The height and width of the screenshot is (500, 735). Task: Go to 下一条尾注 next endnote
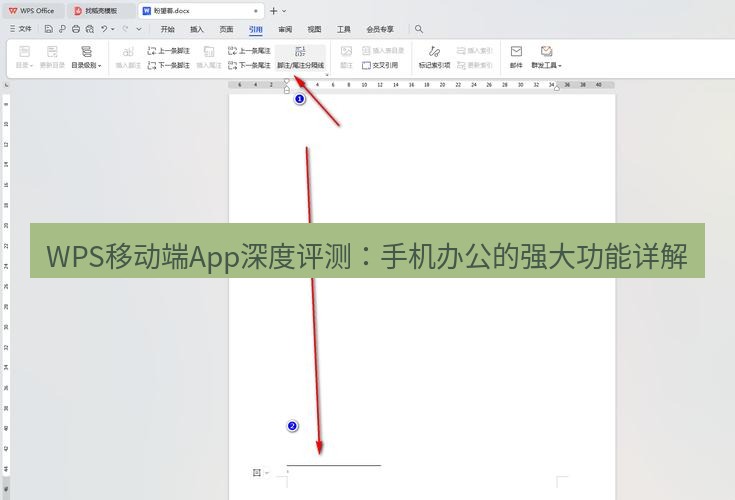(249, 65)
